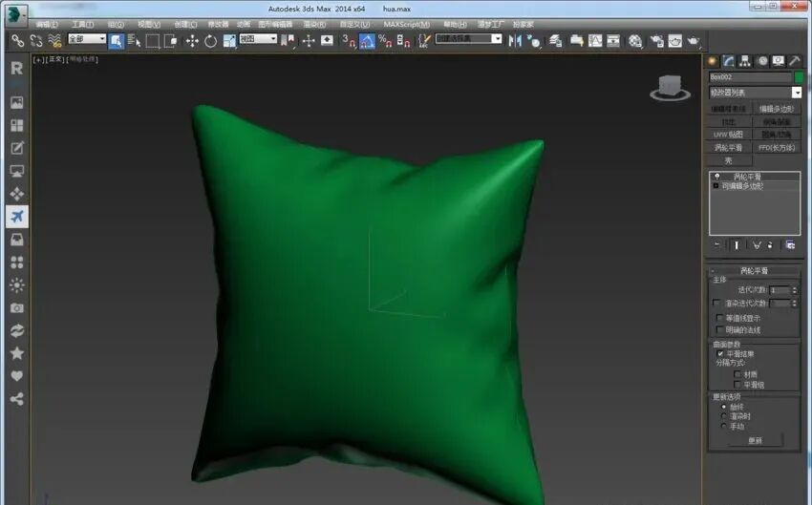Open the Utilities hammer tab

pos(795,61)
